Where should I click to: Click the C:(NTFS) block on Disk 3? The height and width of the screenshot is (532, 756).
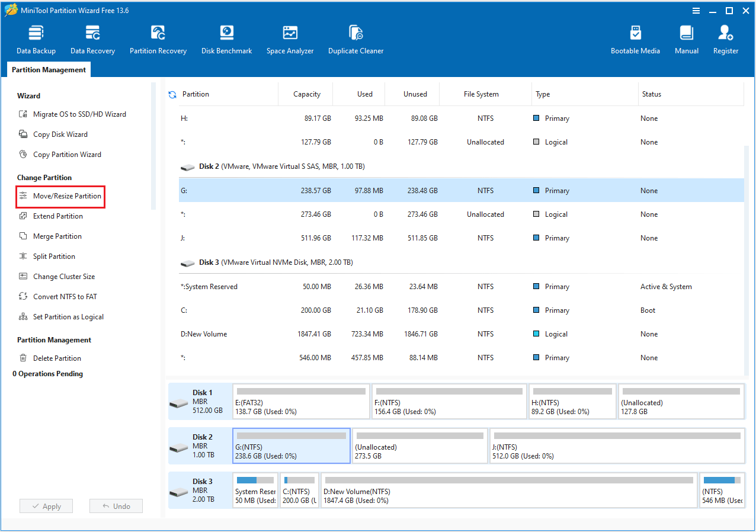pyautogui.click(x=299, y=491)
